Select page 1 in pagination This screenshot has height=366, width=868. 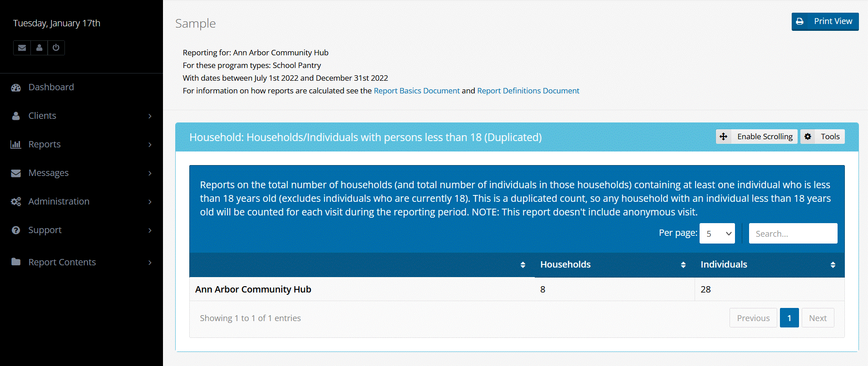pos(789,318)
